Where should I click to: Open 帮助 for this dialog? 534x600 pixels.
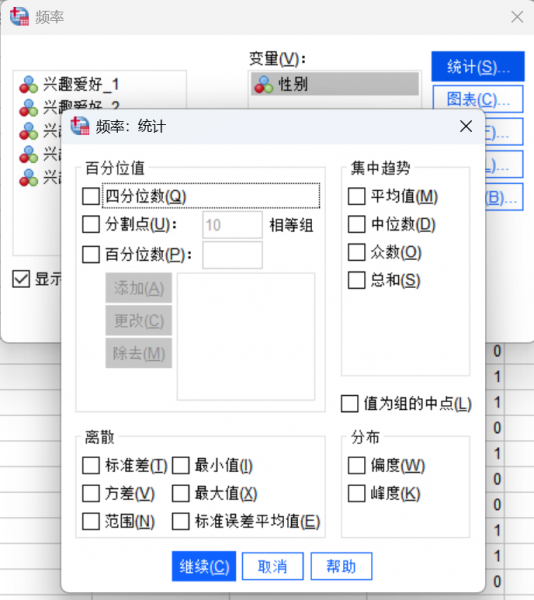[x=341, y=566]
